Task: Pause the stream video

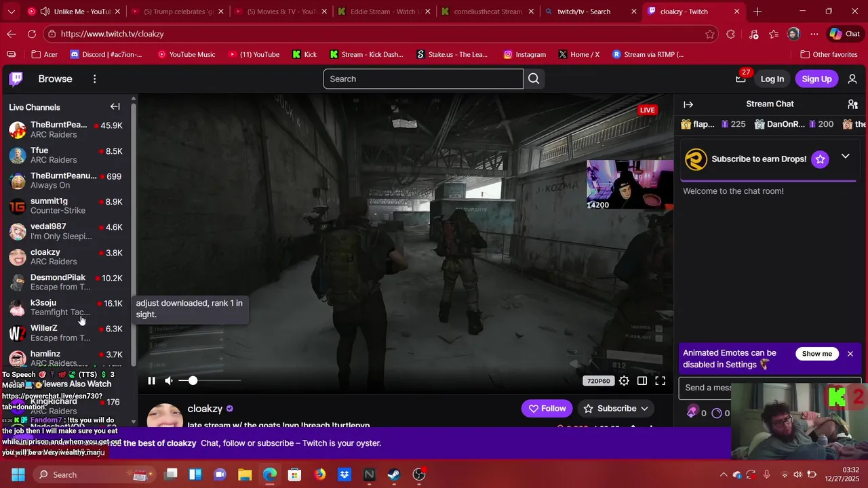Action: coord(151,381)
